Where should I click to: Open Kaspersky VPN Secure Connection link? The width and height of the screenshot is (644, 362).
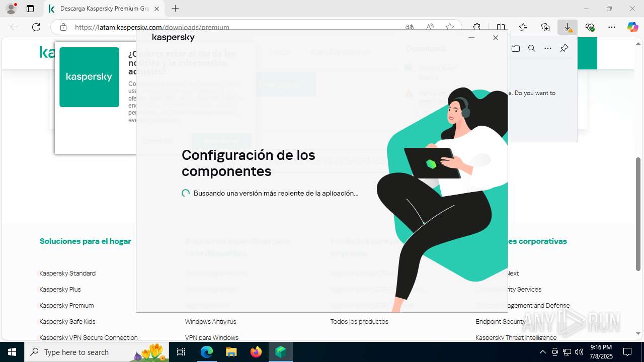point(89,337)
